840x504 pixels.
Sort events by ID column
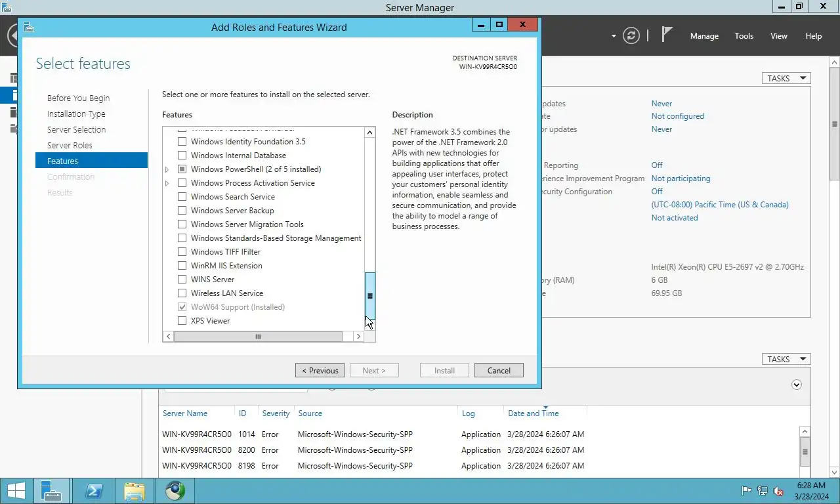click(x=243, y=413)
